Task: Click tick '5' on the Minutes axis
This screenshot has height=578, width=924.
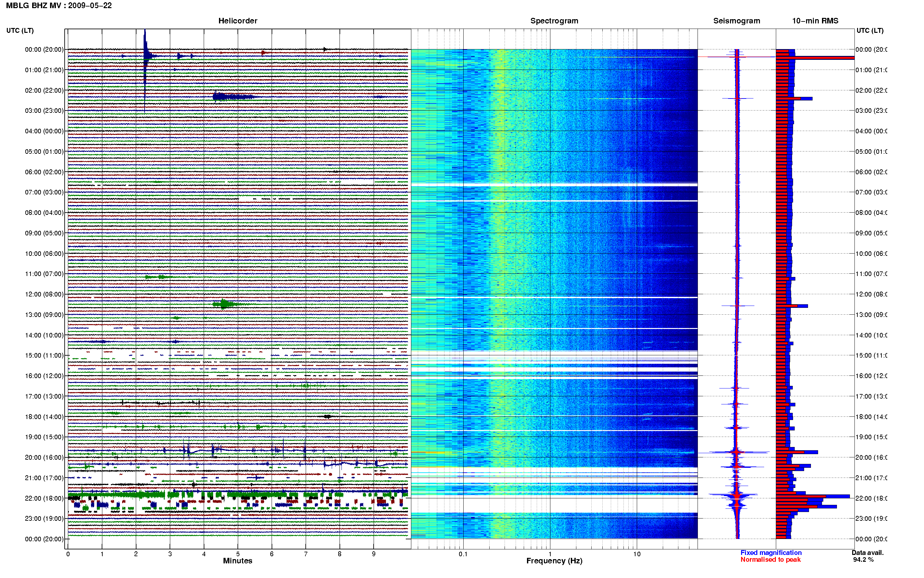Action: point(237,554)
